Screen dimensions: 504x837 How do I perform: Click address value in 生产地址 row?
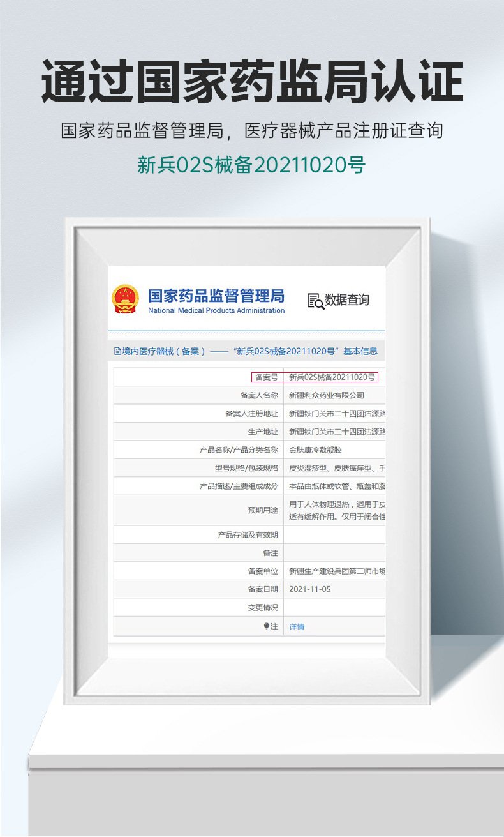click(337, 432)
